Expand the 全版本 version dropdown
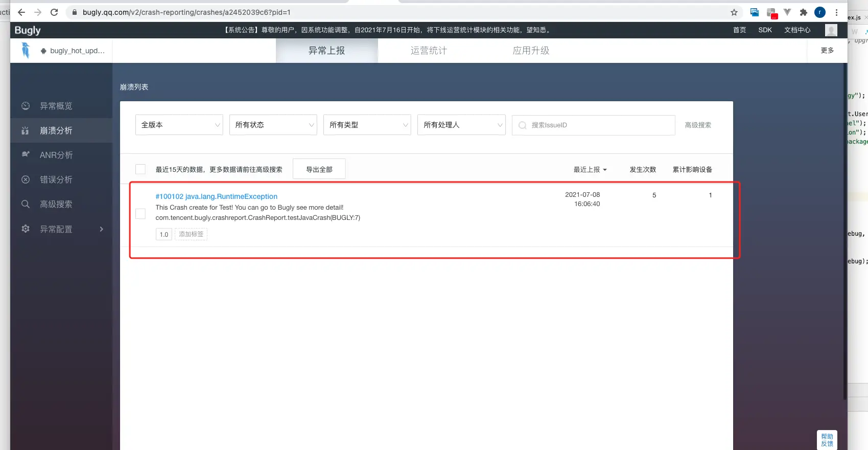Image resolution: width=868 pixels, height=450 pixels. pyautogui.click(x=179, y=125)
